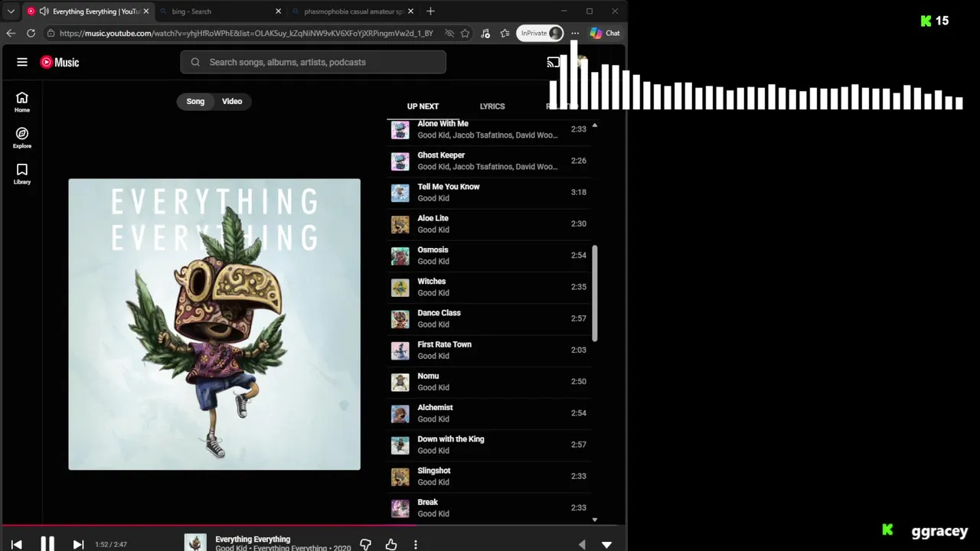Close the phasmophobia tab
980x551 pixels.
tap(410, 11)
